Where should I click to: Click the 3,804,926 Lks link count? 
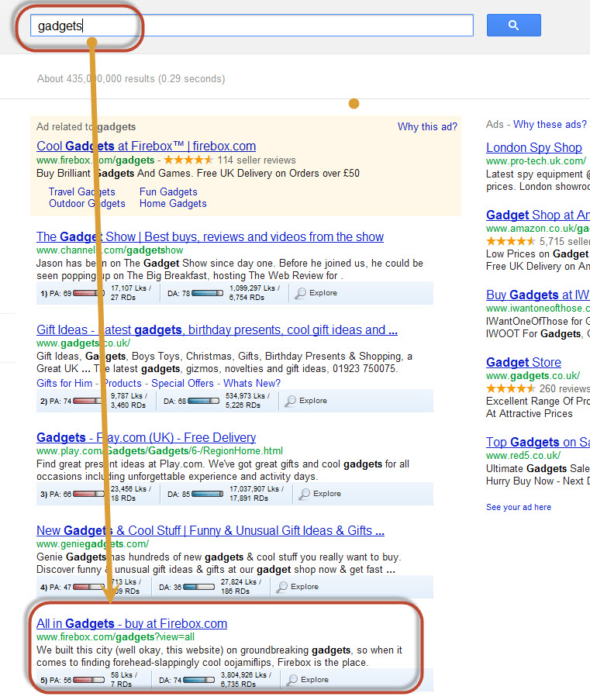pos(246,675)
